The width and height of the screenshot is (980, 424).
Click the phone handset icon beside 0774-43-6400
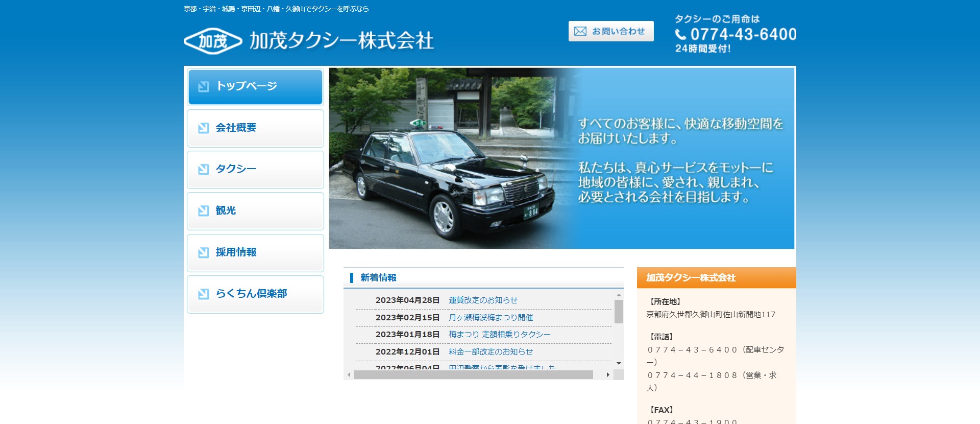681,34
